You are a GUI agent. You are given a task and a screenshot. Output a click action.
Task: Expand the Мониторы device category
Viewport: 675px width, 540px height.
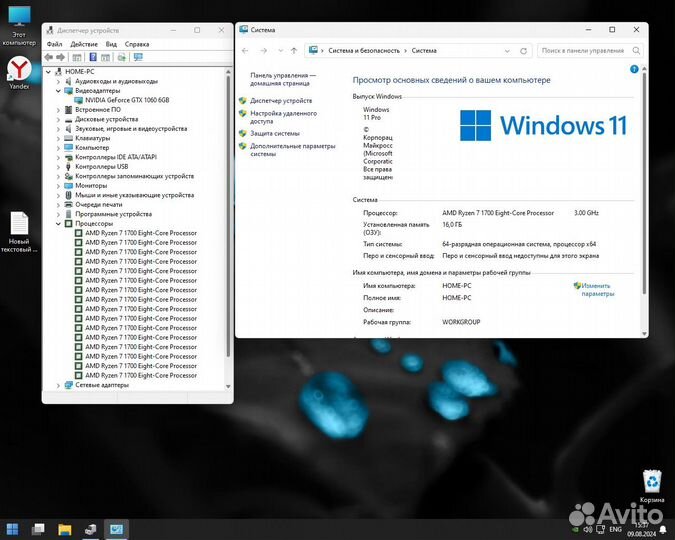coord(58,185)
